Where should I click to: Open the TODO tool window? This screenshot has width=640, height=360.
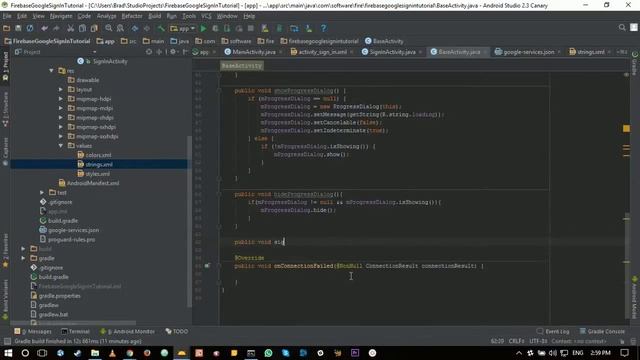click(x=177, y=331)
